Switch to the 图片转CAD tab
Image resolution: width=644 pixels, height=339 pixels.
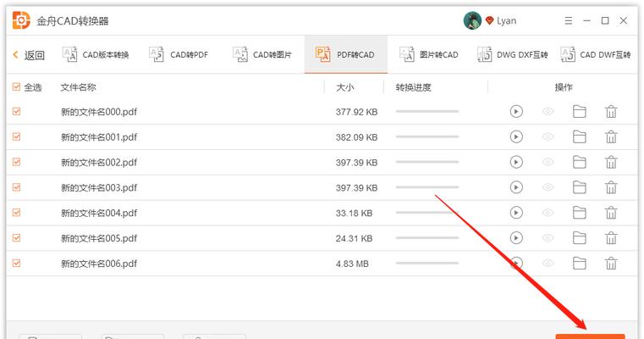(x=429, y=54)
